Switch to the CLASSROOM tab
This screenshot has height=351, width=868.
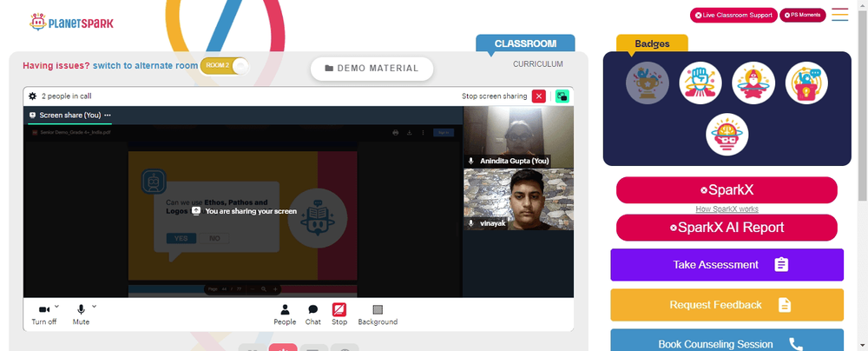click(525, 43)
